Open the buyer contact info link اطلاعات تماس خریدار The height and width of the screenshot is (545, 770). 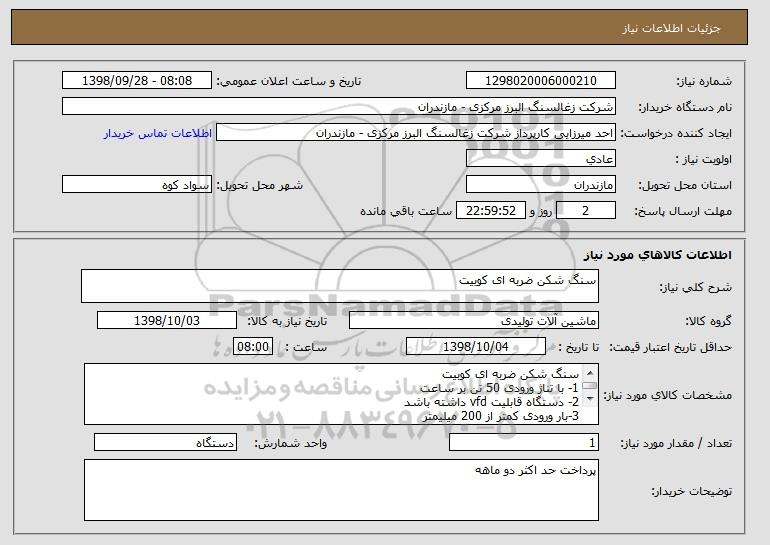(158, 133)
